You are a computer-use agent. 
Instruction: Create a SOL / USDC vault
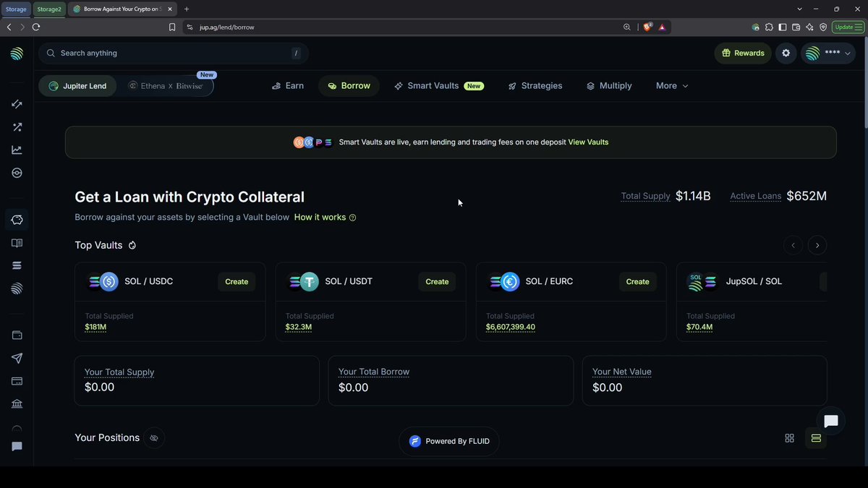pyautogui.click(x=237, y=282)
